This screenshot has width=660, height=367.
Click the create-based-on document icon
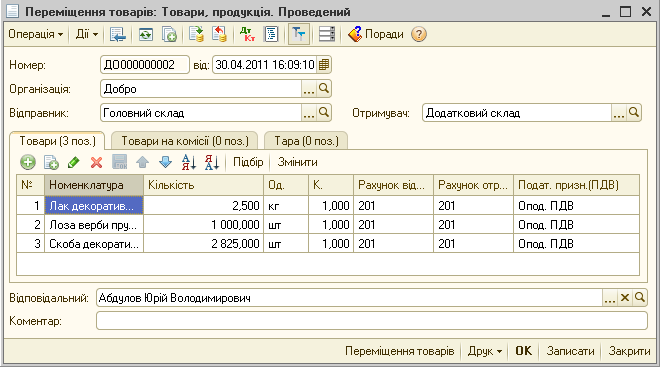click(x=170, y=34)
